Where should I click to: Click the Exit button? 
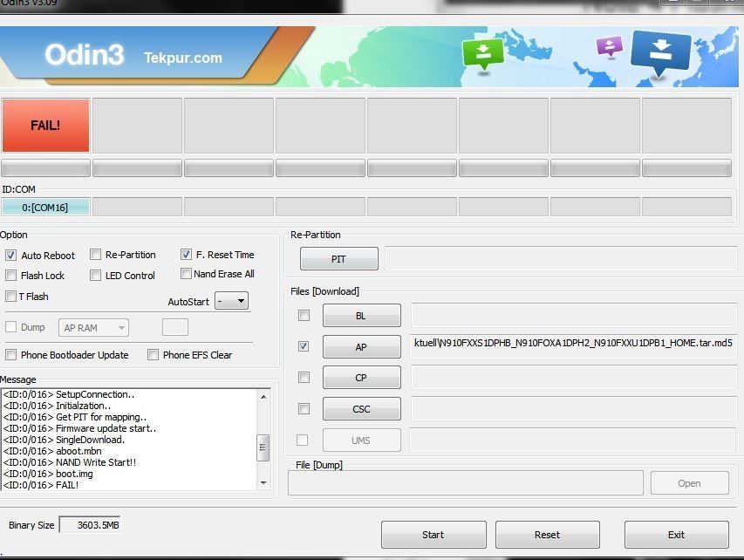pos(677,535)
